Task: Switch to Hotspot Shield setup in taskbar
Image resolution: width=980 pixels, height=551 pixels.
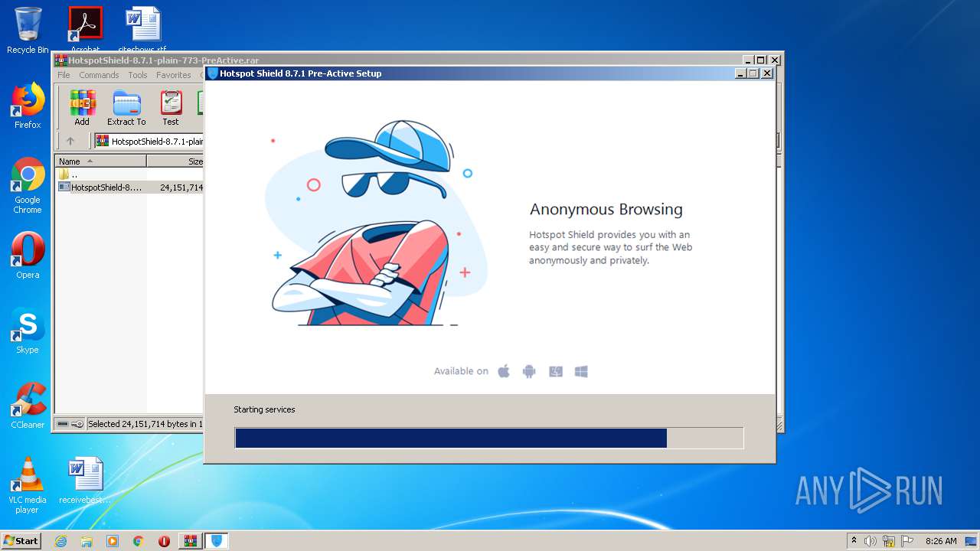Action: 217,541
